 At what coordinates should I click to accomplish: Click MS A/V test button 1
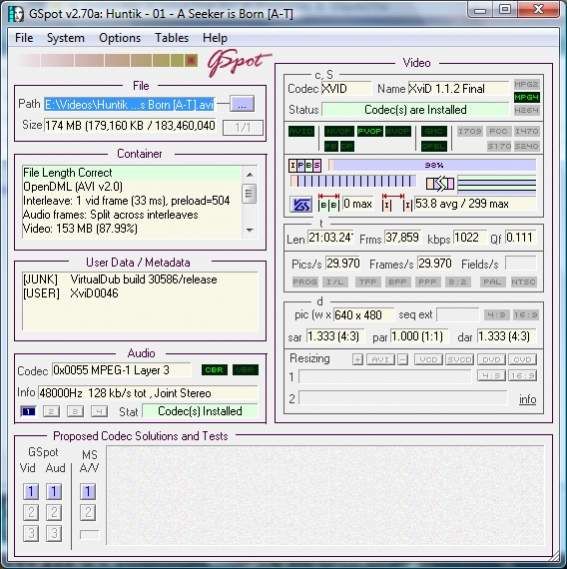tap(87, 491)
